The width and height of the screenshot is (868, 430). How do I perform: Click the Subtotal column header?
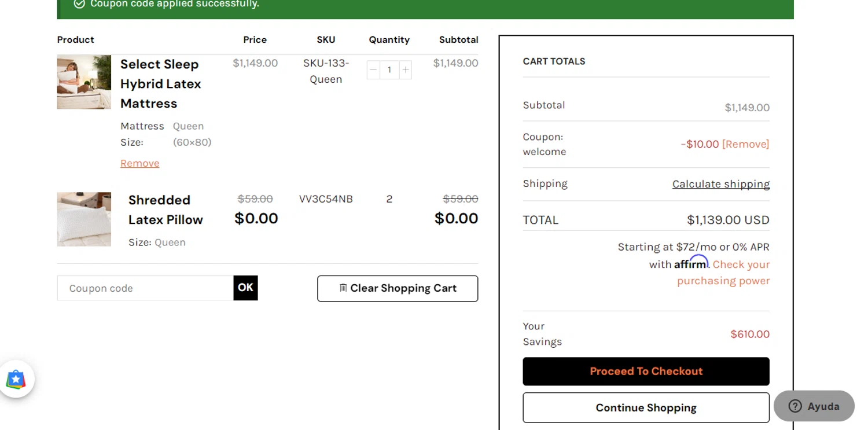(458, 40)
